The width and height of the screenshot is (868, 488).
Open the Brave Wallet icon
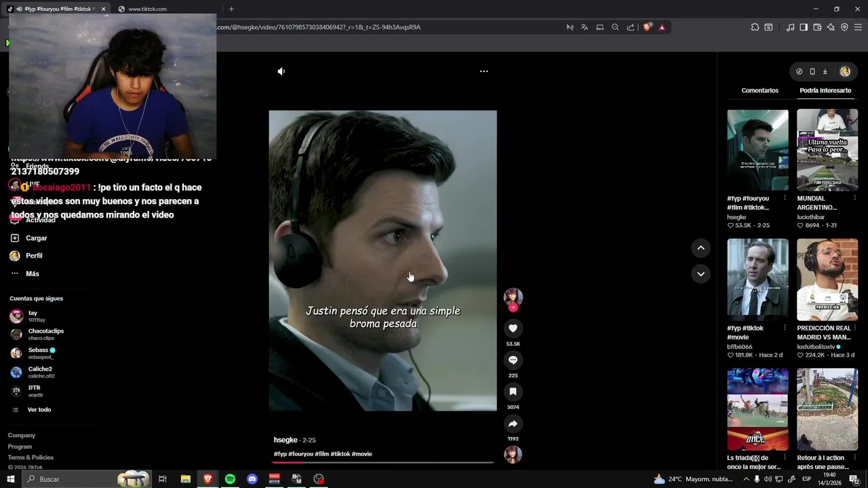[817, 27]
